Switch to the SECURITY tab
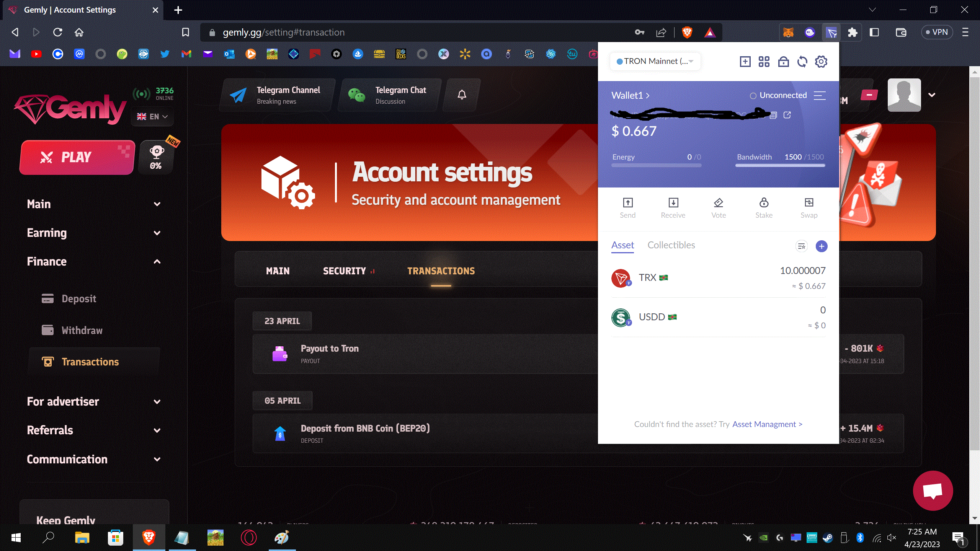Viewport: 980px width, 551px height. [x=344, y=271]
